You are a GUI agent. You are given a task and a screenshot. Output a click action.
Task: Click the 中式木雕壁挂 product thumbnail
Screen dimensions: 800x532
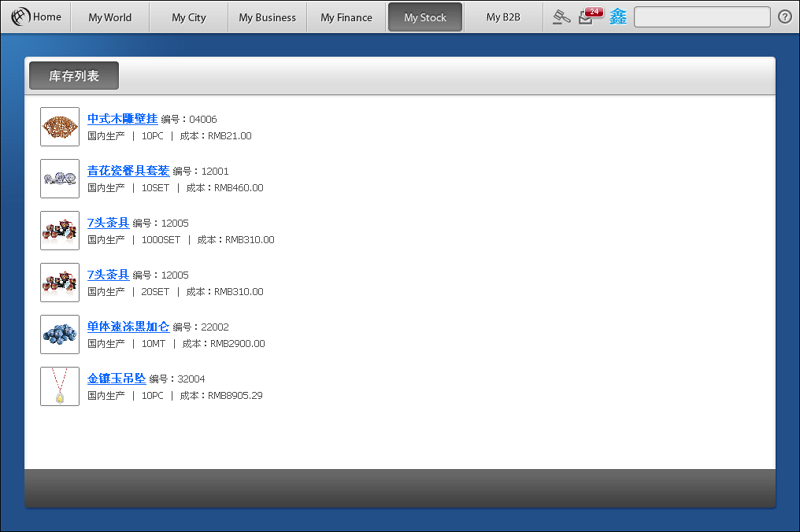pos(60,127)
